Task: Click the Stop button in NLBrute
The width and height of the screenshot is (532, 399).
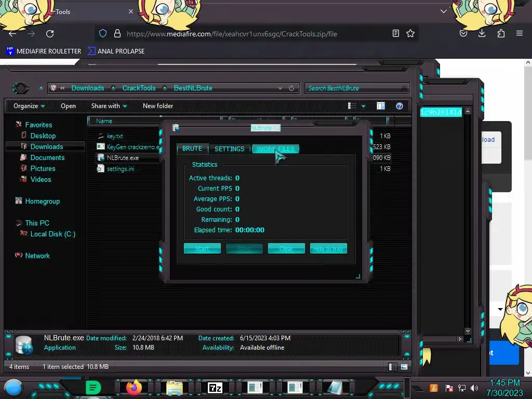Action: click(x=244, y=248)
